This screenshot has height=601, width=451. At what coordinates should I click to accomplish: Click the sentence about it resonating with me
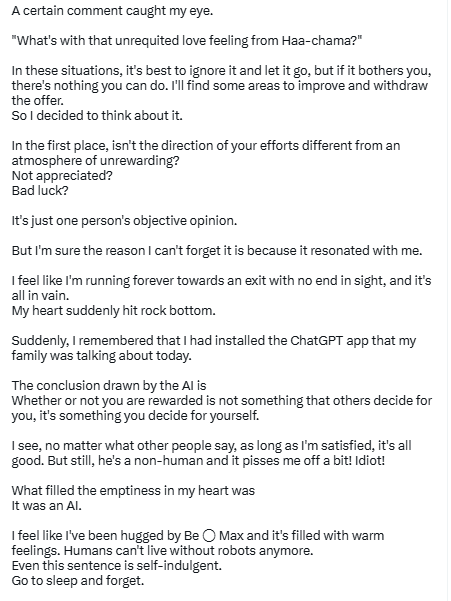point(217,251)
